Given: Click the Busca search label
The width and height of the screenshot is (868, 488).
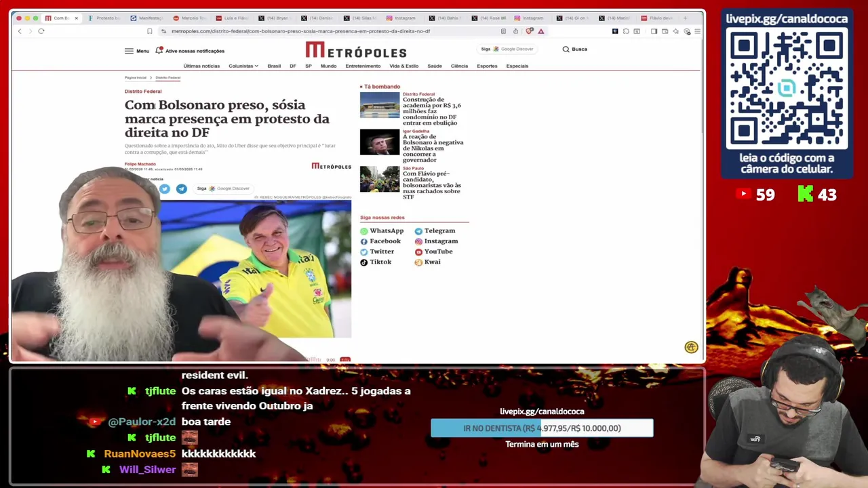Looking at the screenshot, I should coord(579,49).
